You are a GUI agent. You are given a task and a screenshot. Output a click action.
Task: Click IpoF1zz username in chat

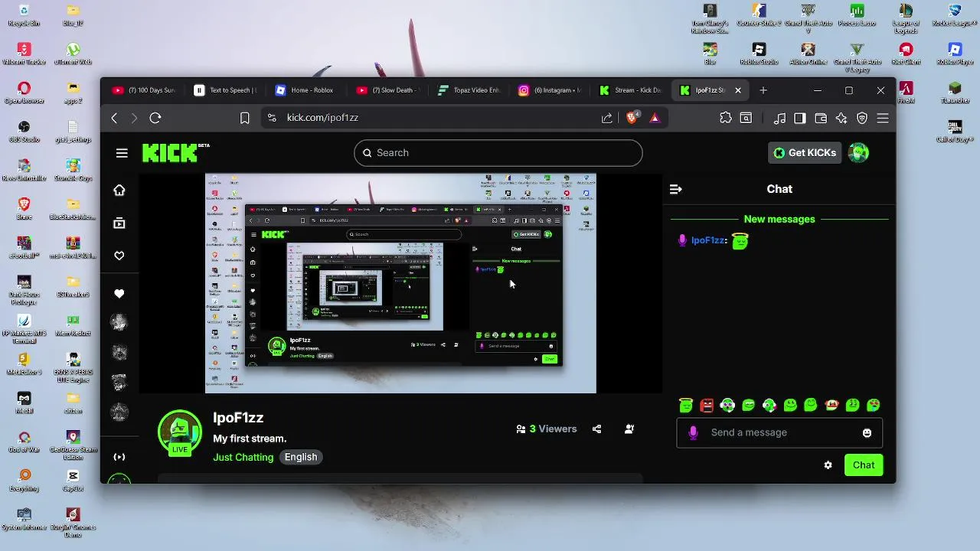tap(709, 240)
